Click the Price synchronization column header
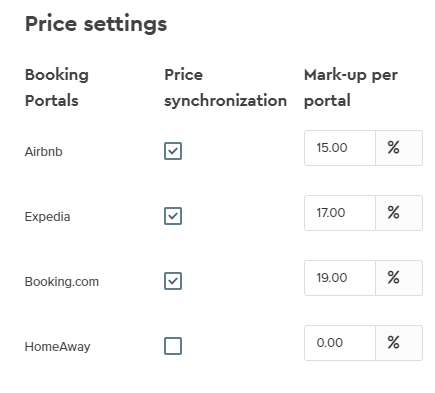Viewport: 435px width, 393px height. point(226,88)
